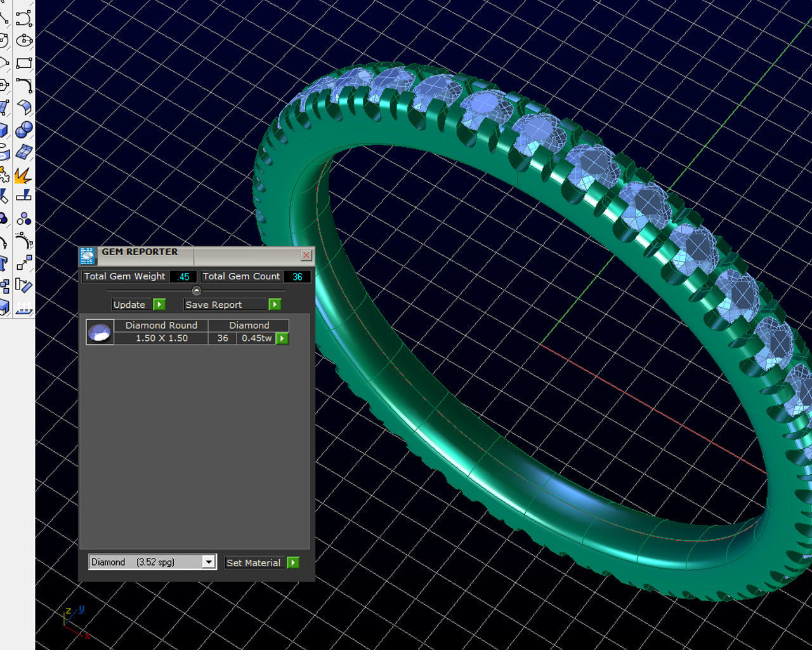Select the Project to surface tool
The image size is (812, 650).
24,308
